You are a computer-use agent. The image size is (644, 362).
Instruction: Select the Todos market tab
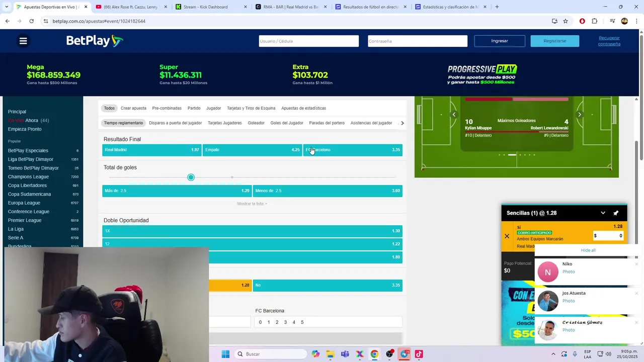pyautogui.click(x=109, y=108)
